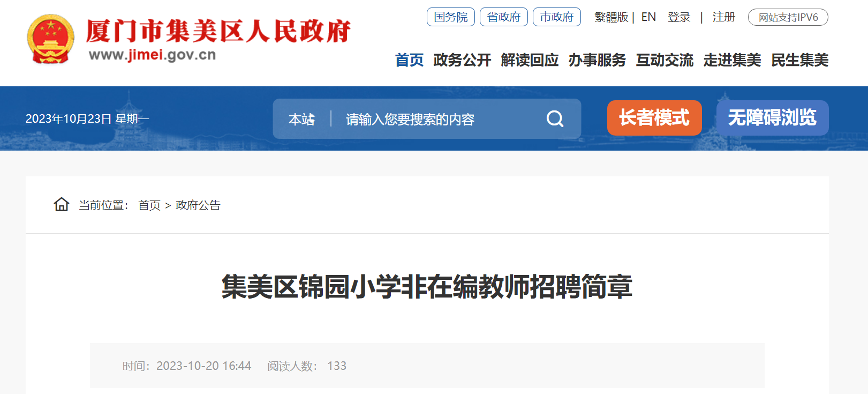Click the 省政府 link button

point(504,17)
